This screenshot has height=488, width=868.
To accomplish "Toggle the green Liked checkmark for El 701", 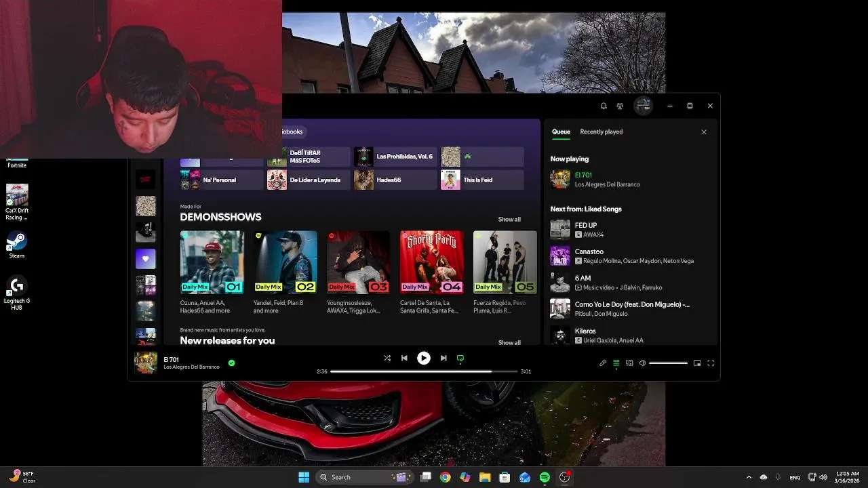I will click(231, 363).
